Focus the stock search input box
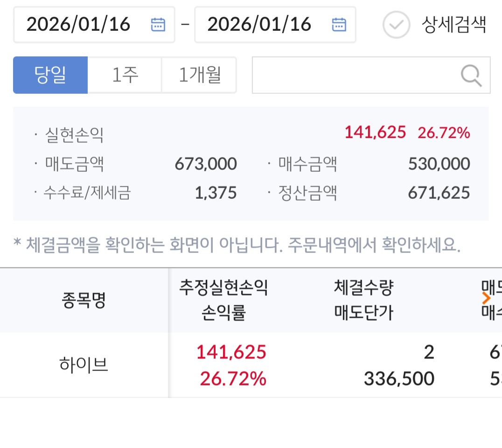This screenshot has height=448, width=502. pos(355,76)
